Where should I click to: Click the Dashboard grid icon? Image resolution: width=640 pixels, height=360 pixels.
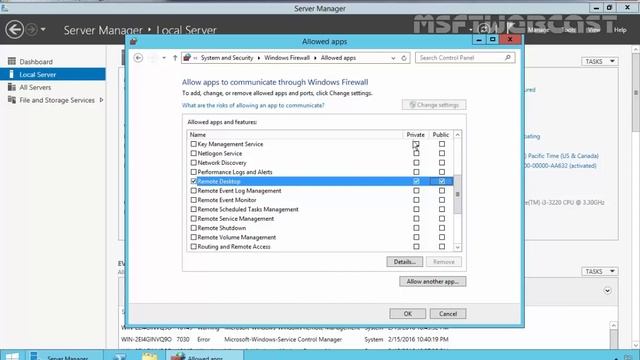[x=12, y=61]
